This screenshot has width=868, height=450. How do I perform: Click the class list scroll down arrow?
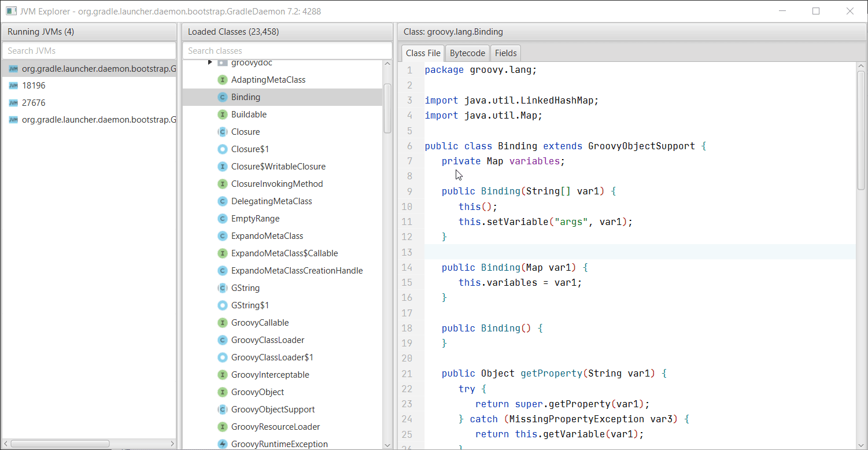(x=387, y=445)
